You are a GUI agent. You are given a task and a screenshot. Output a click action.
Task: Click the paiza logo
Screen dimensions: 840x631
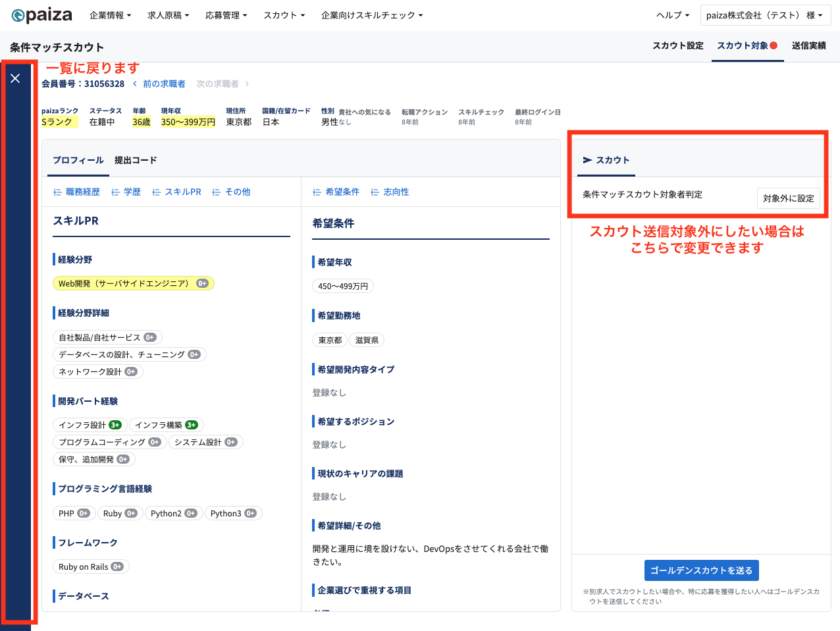tap(42, 15)
